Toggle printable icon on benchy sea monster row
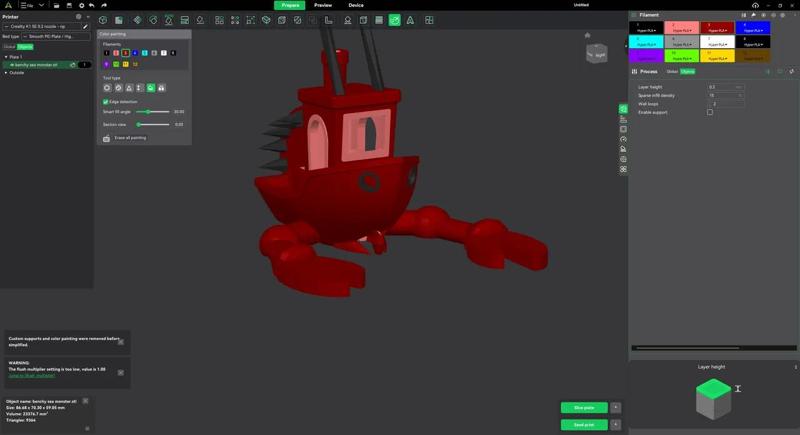The height and width of the screenshot is (435, 800). [x=73, y=65]
